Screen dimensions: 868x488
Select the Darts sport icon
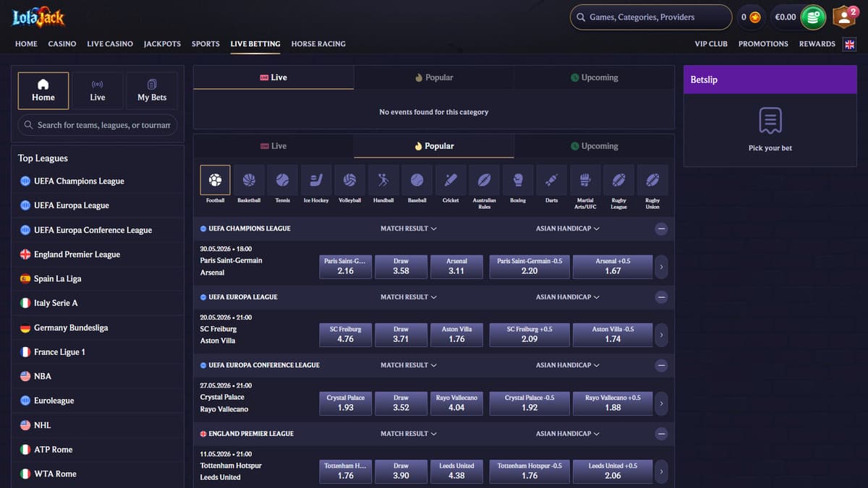click(x=551, y=180)
